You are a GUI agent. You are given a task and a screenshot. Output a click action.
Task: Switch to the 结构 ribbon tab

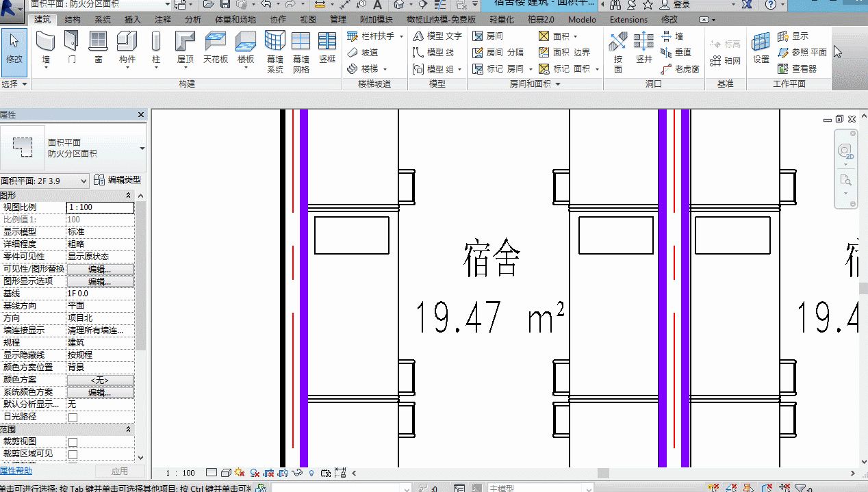pos(73,20)
